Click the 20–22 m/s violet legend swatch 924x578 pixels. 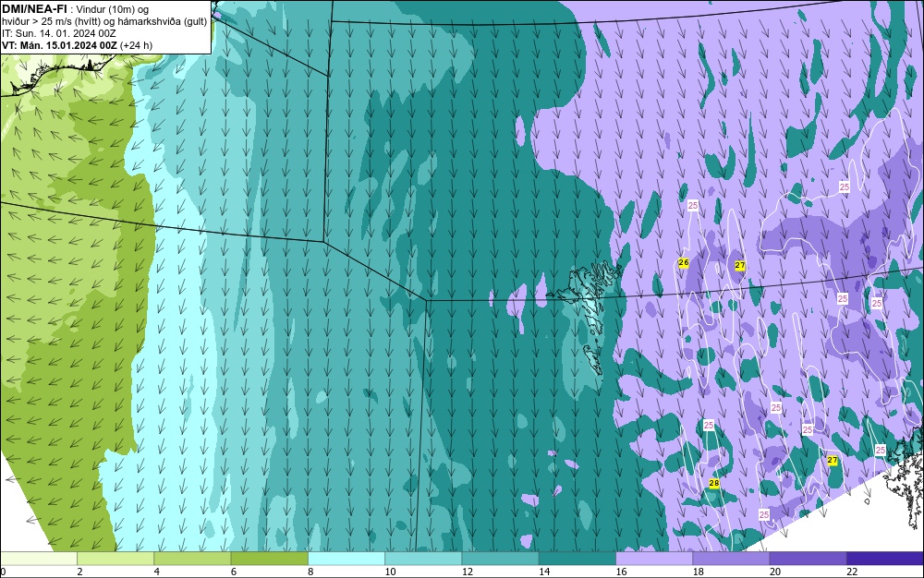808,559
